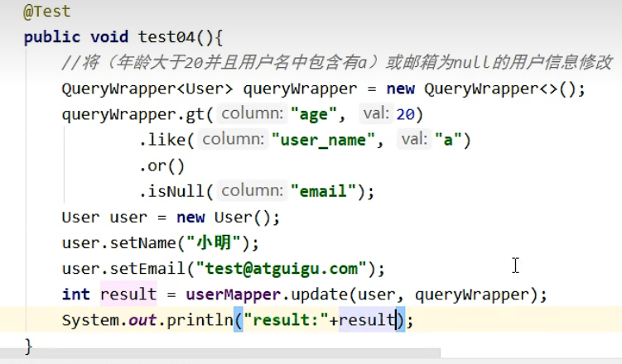Click the value 20 in gt call
The width and height of the screenshot is (622, 364).
(x=406, y=114)
